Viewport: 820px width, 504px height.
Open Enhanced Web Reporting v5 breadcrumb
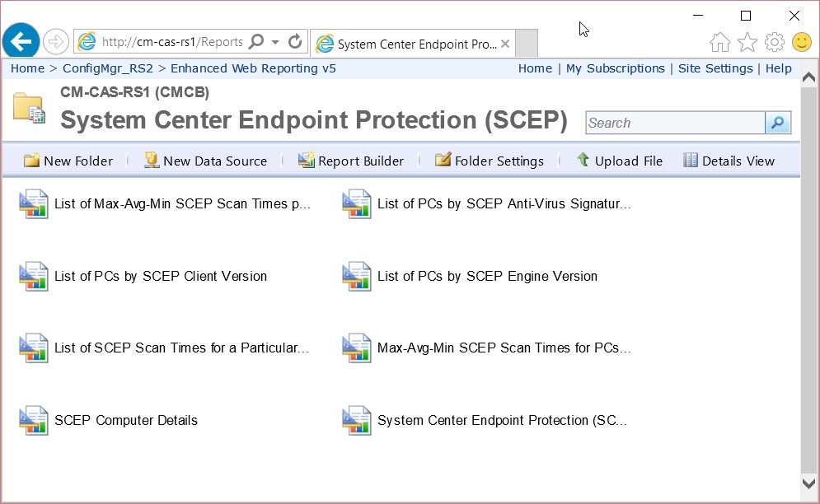pos(253,68)
